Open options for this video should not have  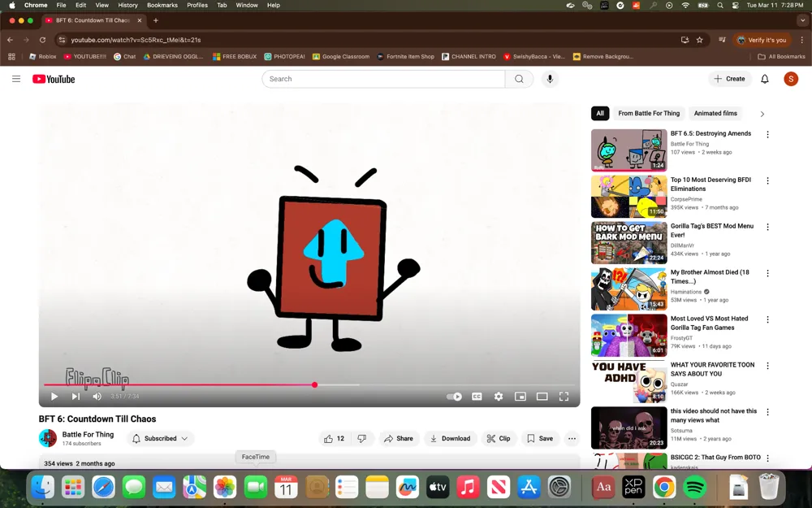point(767,412)
